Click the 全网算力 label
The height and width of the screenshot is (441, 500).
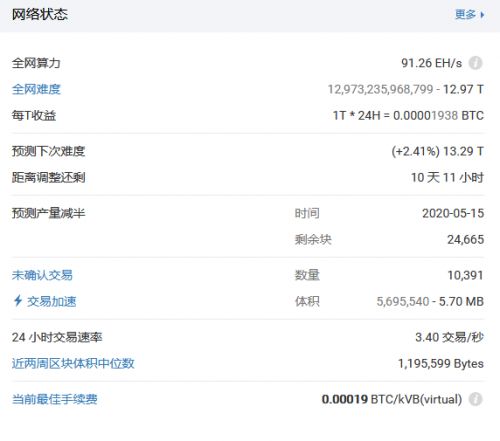tap(36, 63)
